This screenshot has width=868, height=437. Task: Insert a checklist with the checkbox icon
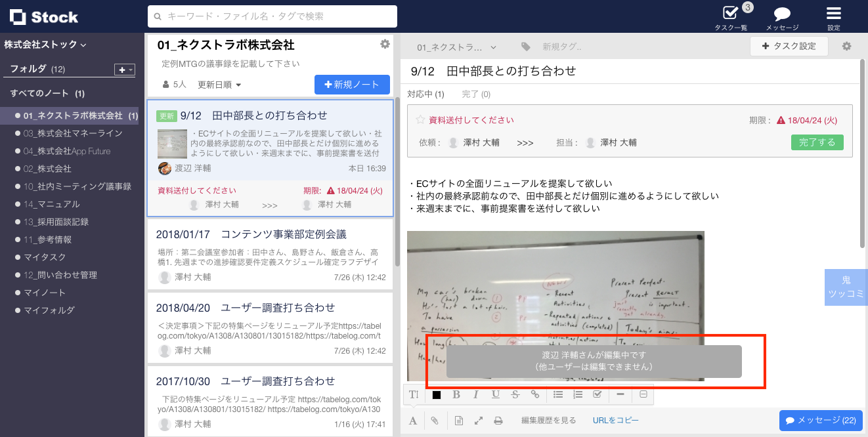click(x=597, y=394)
